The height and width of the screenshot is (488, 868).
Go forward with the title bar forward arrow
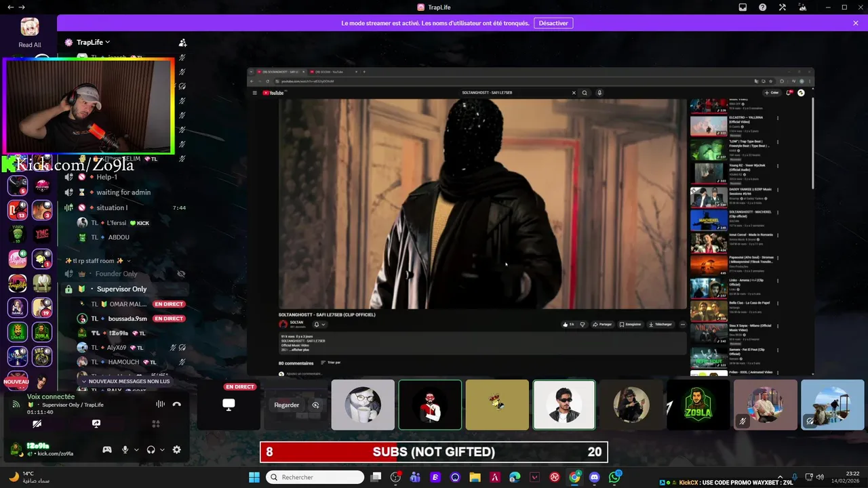22,7
